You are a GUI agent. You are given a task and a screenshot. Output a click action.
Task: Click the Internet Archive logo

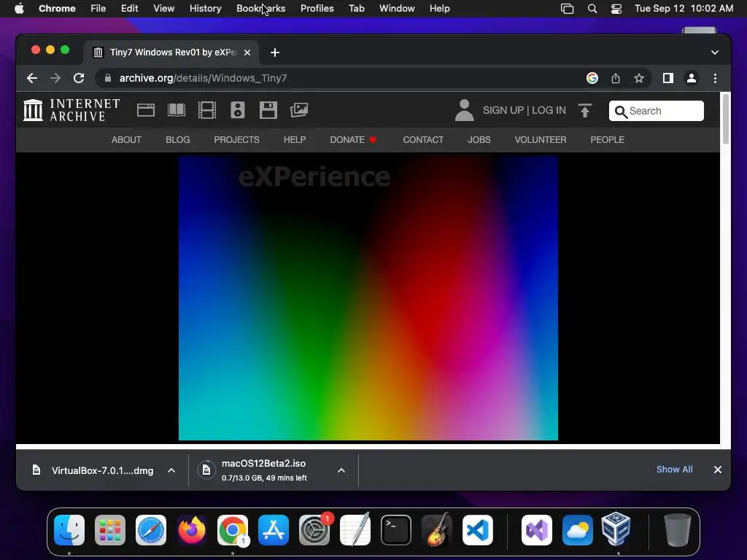71,110
